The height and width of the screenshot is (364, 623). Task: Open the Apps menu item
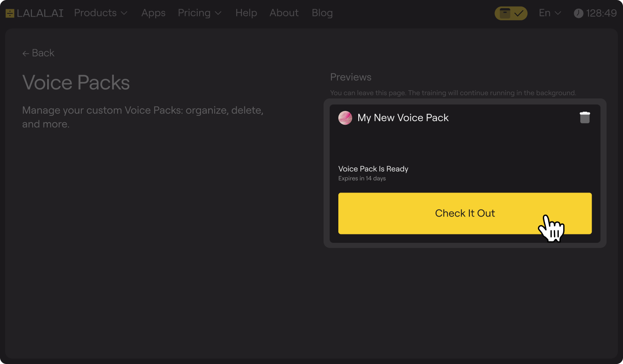[153, 13]
